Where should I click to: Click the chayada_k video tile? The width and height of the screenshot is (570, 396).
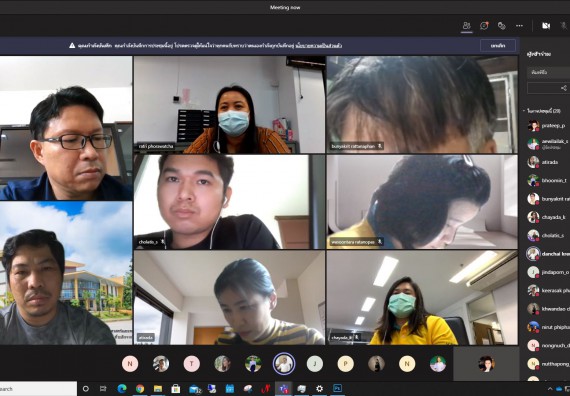[422, 298]
